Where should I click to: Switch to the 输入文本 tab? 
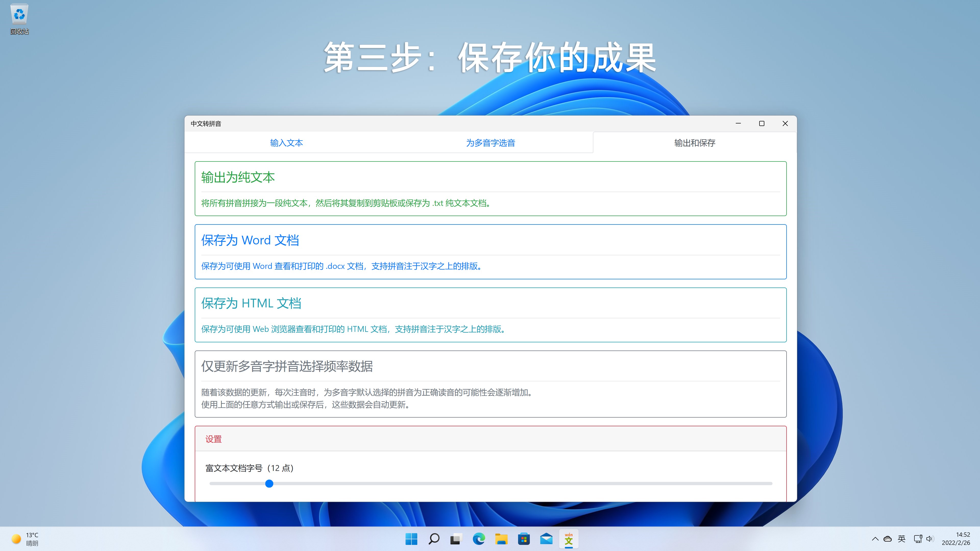pyautogui.click(x=286, y=143)
